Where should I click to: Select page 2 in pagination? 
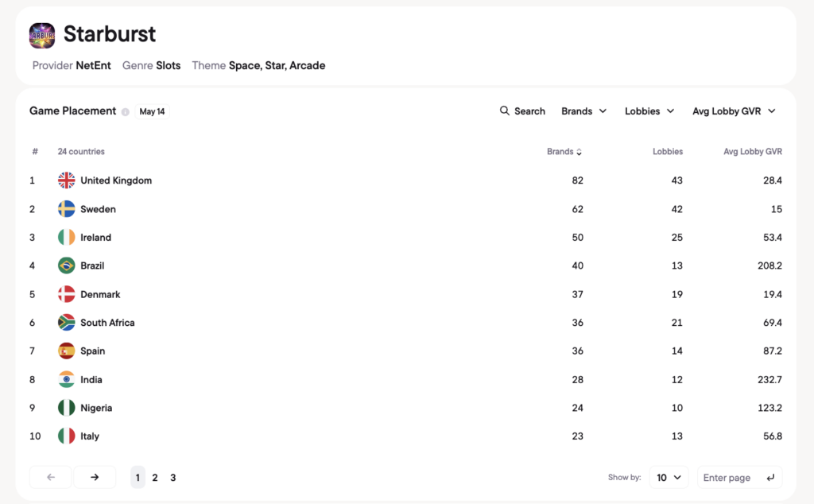[155, 478]
